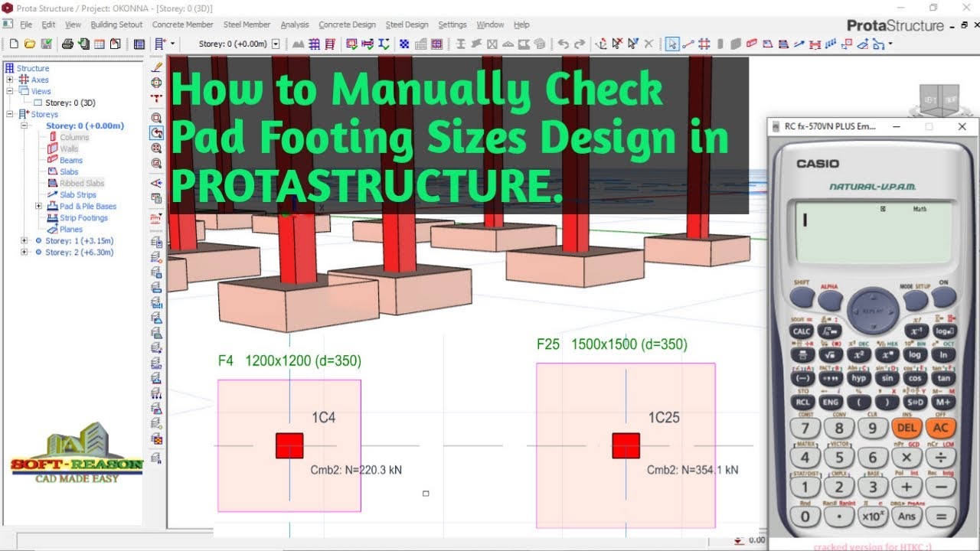The image size is (980, 551).
Task: Expand the Axes tree node
Action: pos(9,80)
